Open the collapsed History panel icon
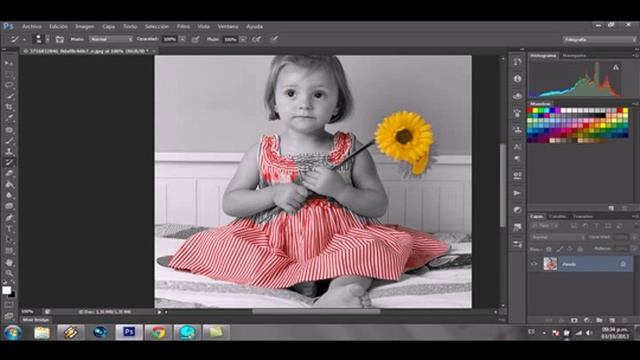640x360 pixels. pos(517,62)
